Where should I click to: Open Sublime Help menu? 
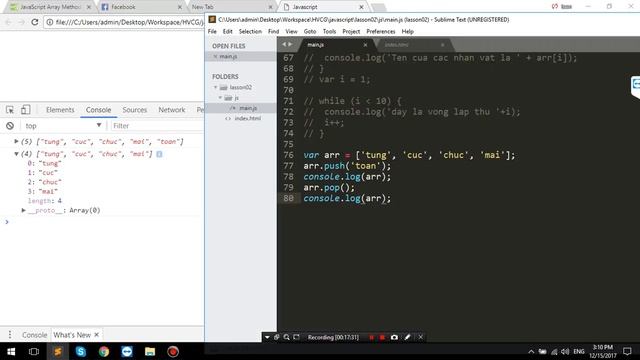407,31
